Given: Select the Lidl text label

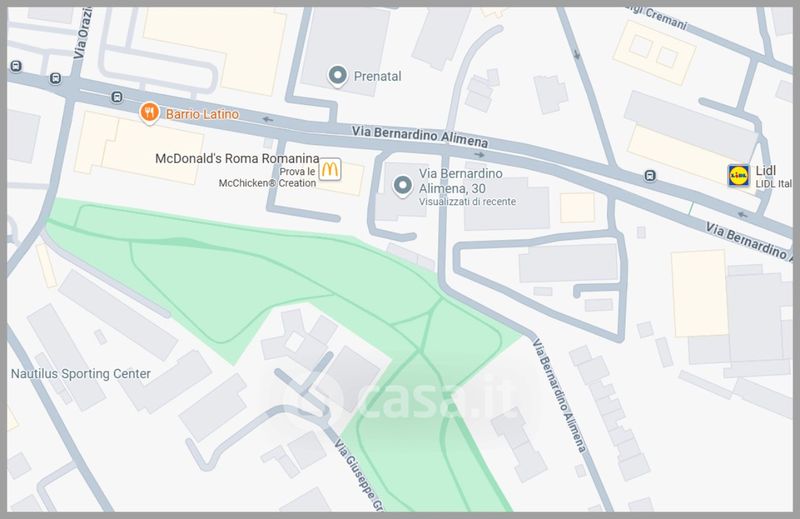Looking at the screenshot, I should click(765, 170).
